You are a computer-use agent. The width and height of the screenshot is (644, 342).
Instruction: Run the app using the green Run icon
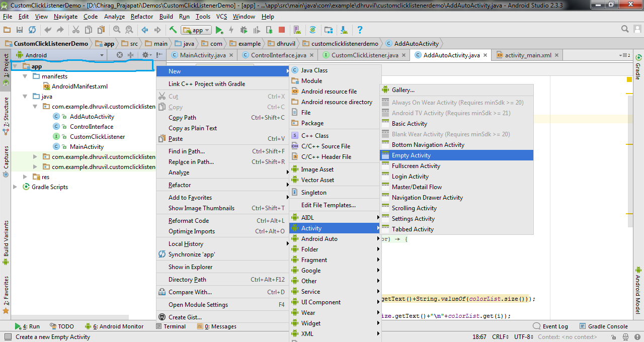click(220, 30)
